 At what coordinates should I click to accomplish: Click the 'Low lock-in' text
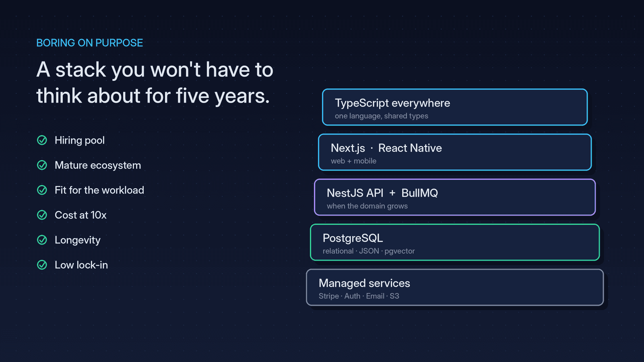click(x=81, y=265)
